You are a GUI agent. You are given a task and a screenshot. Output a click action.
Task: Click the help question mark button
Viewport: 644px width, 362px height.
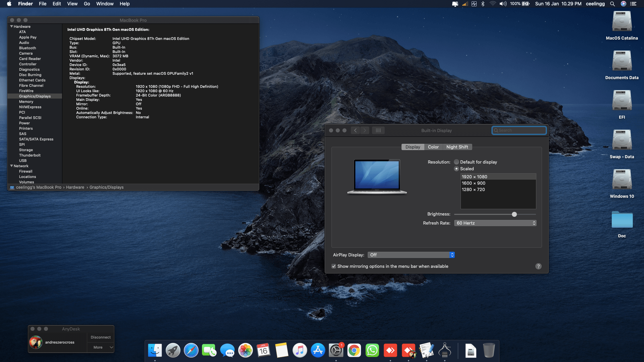pyautogui.click(x=539, y=266)
